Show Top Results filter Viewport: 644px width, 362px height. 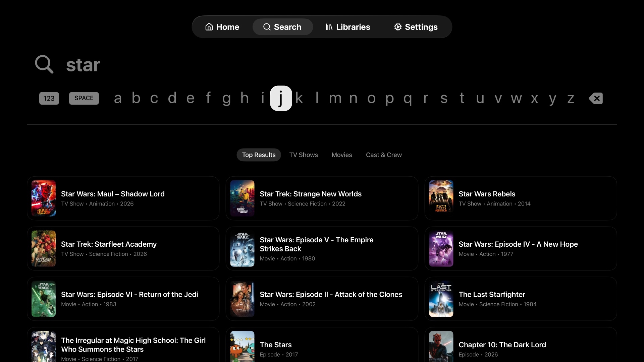(259, 155)
